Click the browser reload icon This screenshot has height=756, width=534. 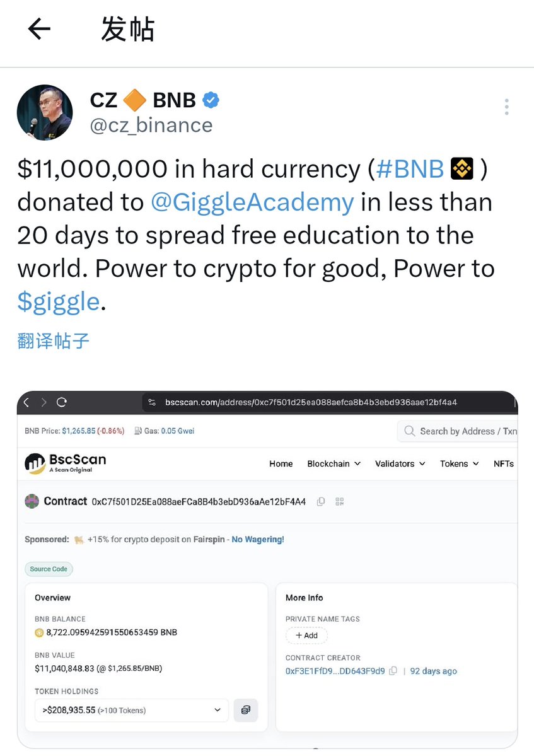(x=62, y=402)
